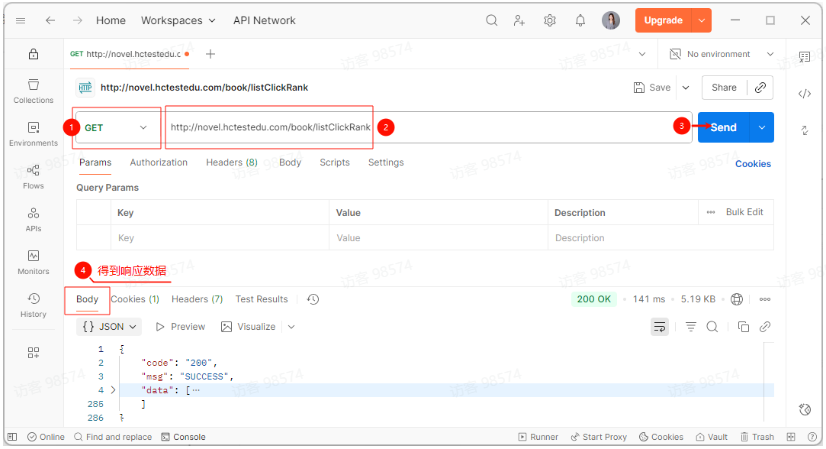
Task: Open the Upgrade dropdown arrow
Action: coord(702,21)
